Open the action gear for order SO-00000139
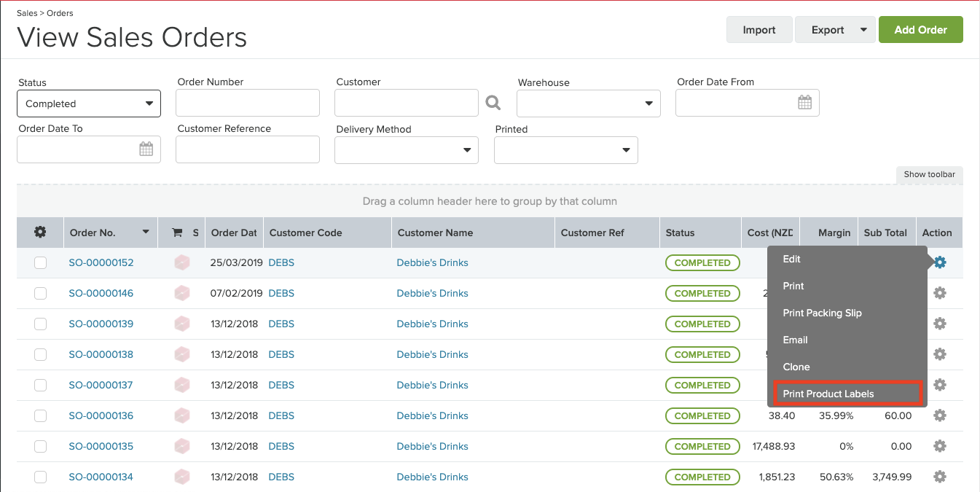This screenshot has width=980, height=492. (x=940, y=324)
